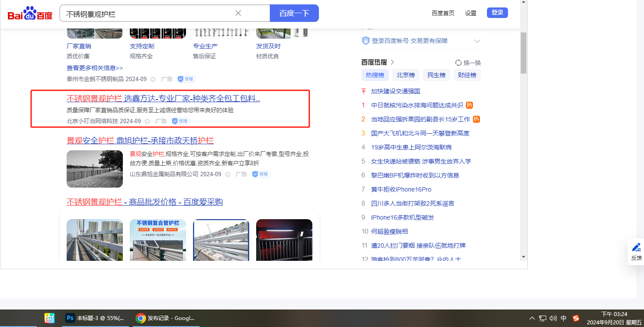
Task: Click 换一换 to refresh hot searches
Action: 472,63
